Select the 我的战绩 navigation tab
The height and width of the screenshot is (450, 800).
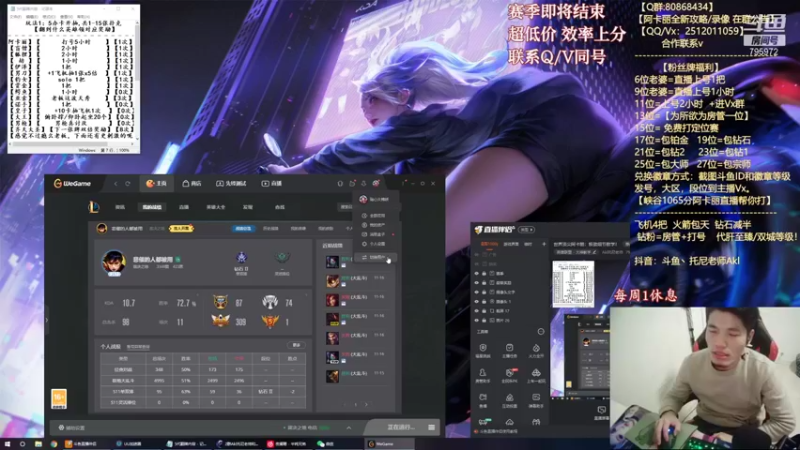(152, 207)
